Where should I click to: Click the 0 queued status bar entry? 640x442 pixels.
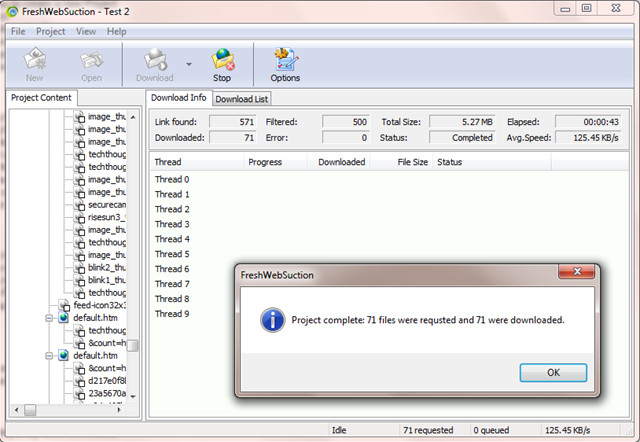pos(504,430)
